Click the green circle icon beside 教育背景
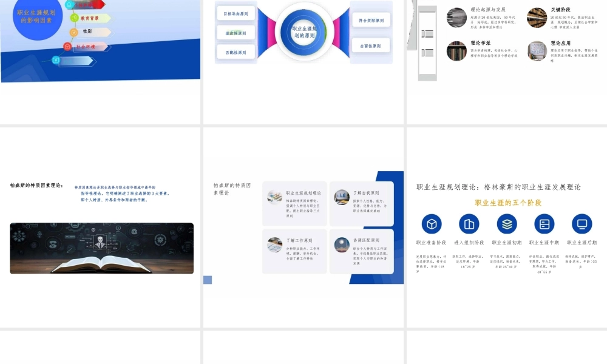The height and width of the screenshot is (364, 607). click(x=74, y=18)
